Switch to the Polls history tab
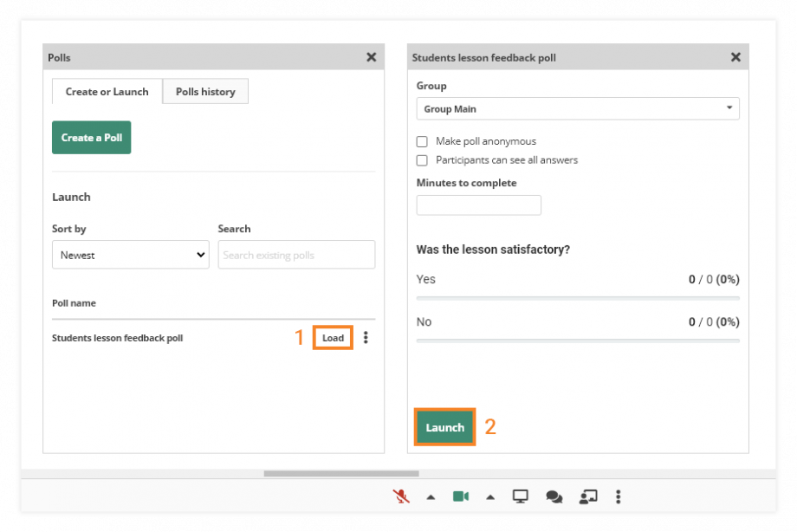 pyautogui.click(x=204, y=91)
